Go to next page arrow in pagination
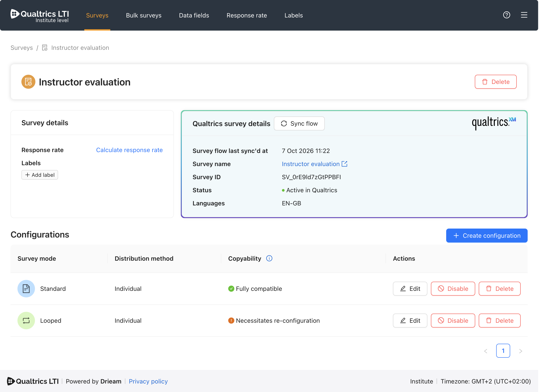Screen dimensions: 539x392 (x=520, y=351)
